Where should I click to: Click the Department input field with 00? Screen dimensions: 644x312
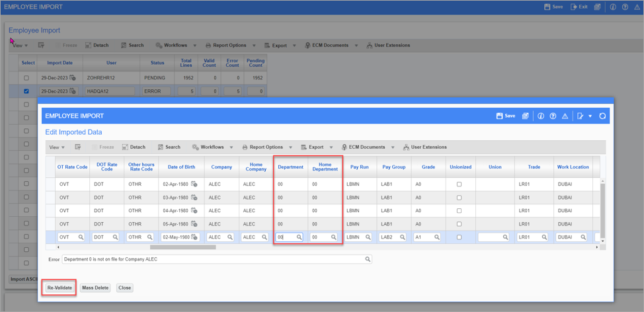[x=289, y=237]
